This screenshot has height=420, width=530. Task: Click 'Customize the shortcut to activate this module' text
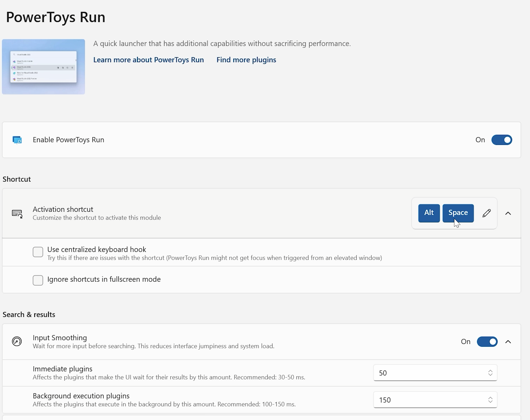coord(97,218)
